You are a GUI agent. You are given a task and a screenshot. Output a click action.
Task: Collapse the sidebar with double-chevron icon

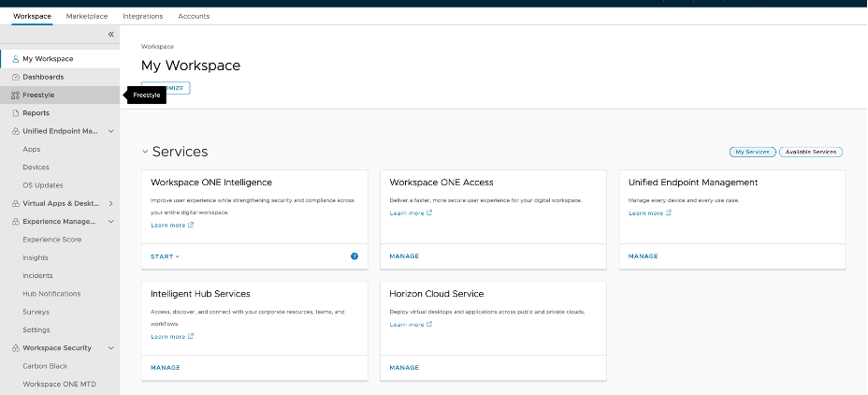coord(110,35)
